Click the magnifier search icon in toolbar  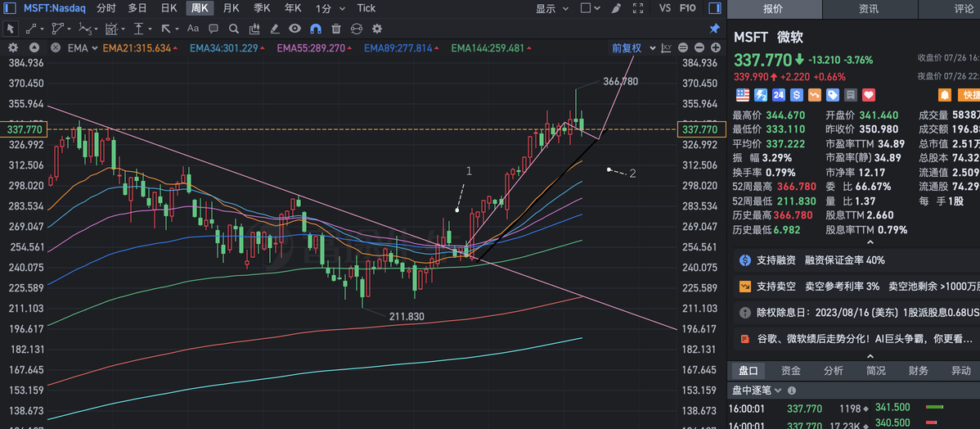pyautogui.click(x=234, y=29)
